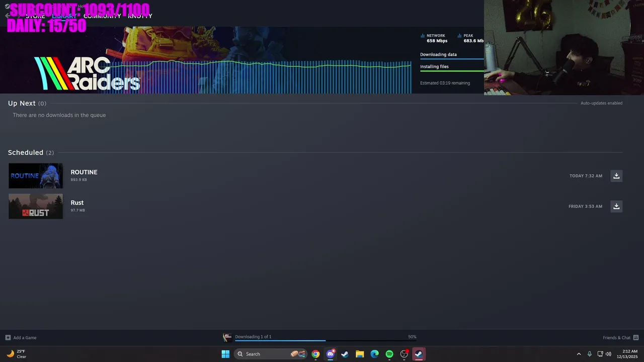Click the Rust 97.7 MB size
Viewport: 644px width, 362px height.
pyautogui.click(x=77, y=210)
